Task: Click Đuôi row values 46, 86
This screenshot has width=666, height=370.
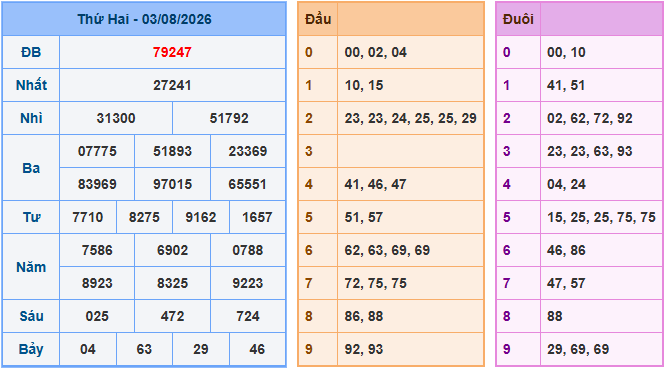Action: pos(566,250)
